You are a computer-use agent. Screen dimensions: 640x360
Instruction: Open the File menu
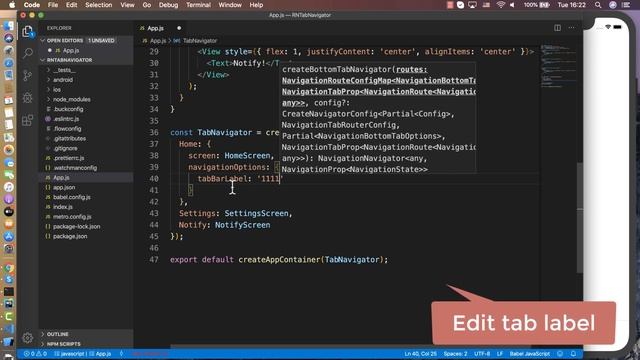(x=53, y=5)
